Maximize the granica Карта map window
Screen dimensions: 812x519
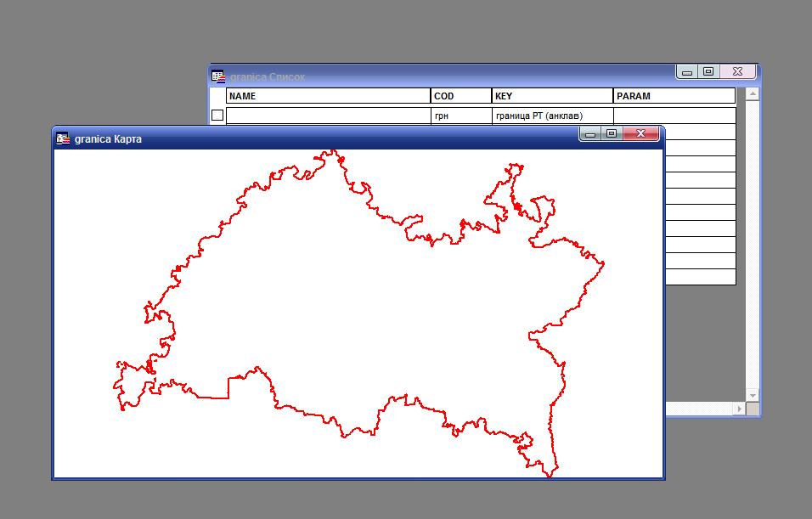pos(612,133)
